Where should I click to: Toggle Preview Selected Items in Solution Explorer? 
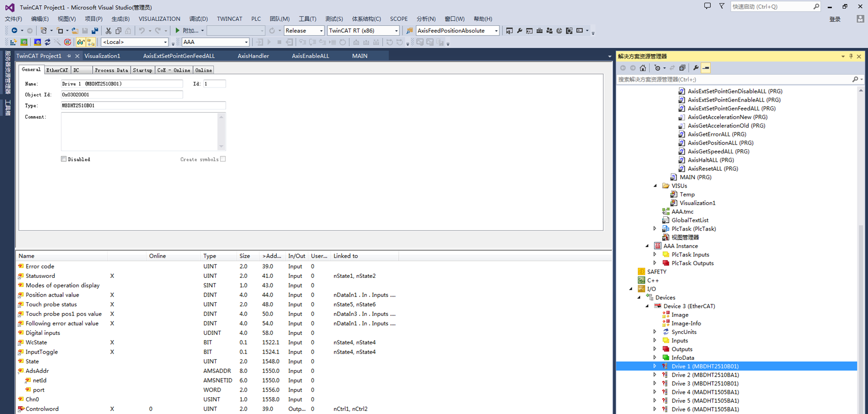706,68
